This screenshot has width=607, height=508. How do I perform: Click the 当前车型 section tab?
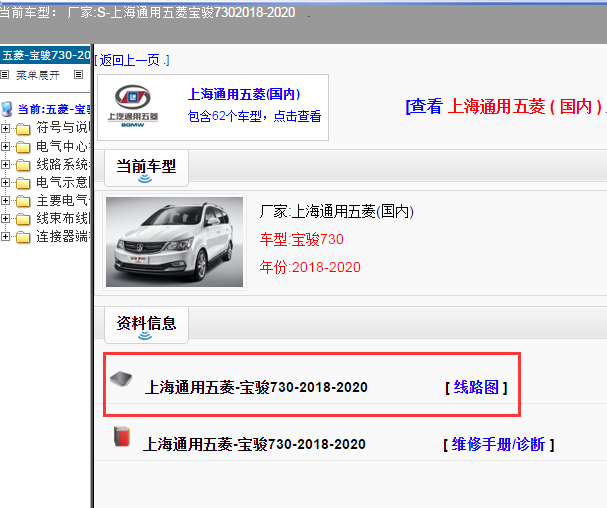pos(146,168)
